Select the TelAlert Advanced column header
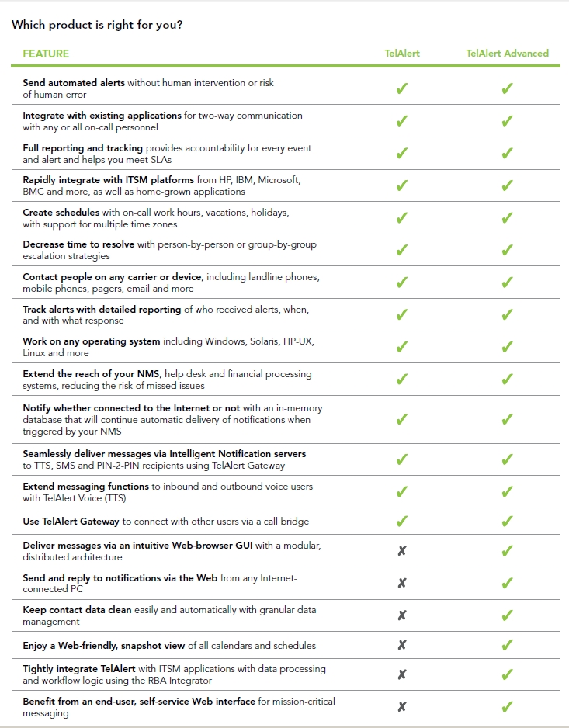569x728 pixels. click(x=507, y=54)
